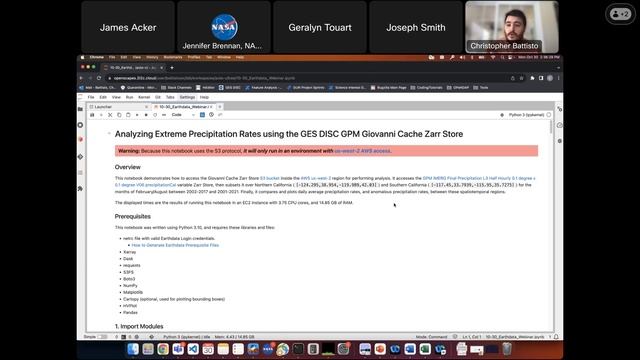Stop the kernel with the square icon
The image size is (640, 360).
[146, 115]
